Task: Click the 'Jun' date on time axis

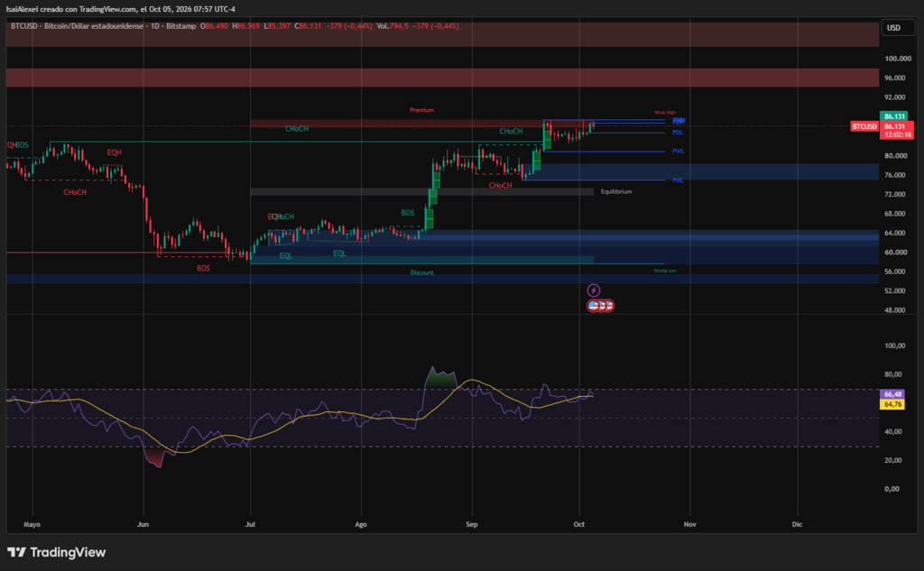Action: 143,524
